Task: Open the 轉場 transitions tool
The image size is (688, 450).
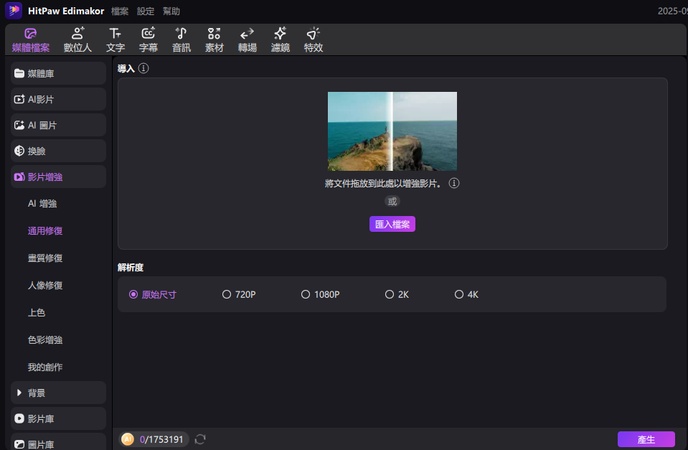Action: tap(247, 39)
